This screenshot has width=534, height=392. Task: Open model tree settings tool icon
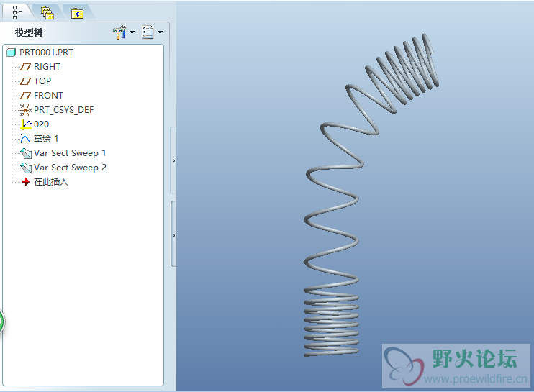[119, 32]
